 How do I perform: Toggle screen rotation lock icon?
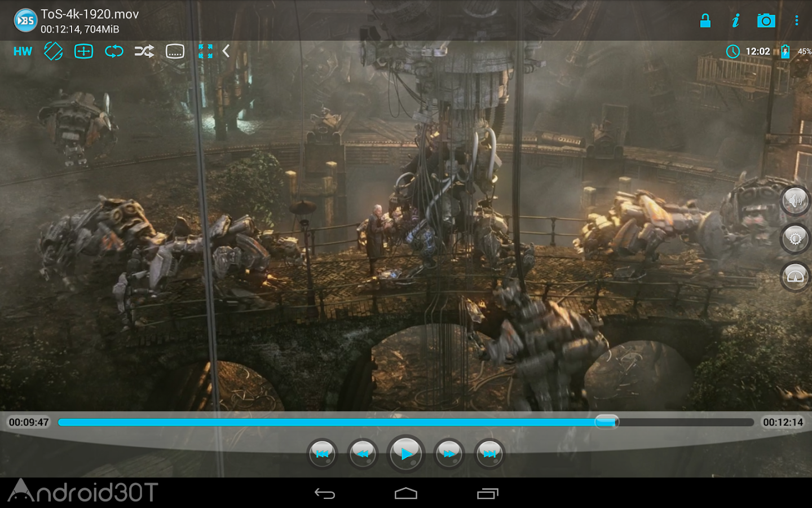[x=54, y=51]
